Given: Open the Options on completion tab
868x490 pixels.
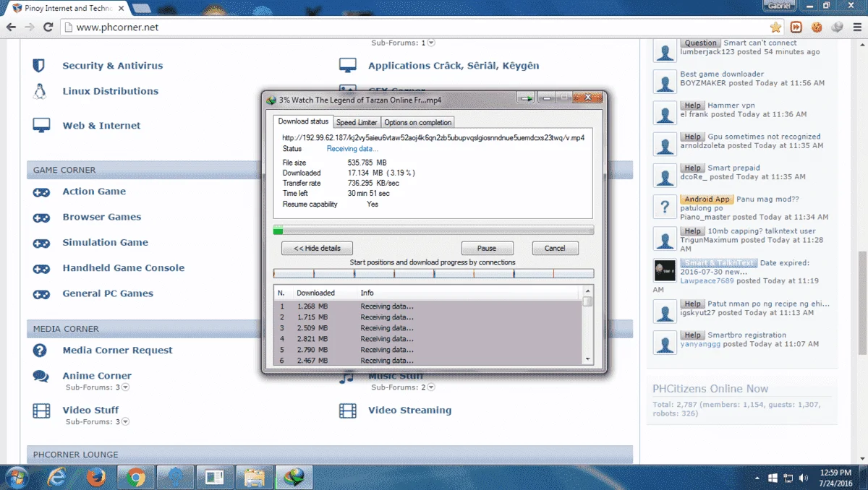Looking at the screenshot, I should coord(417,122).
